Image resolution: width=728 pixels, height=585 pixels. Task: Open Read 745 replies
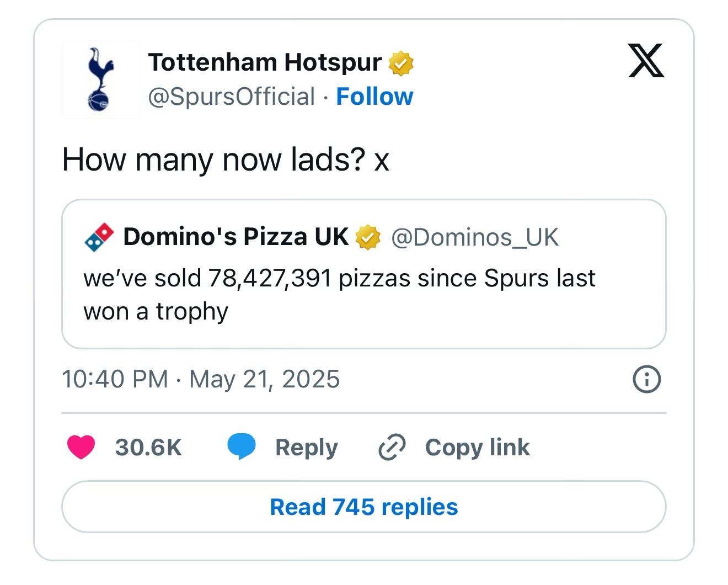[x=363, y=507]
